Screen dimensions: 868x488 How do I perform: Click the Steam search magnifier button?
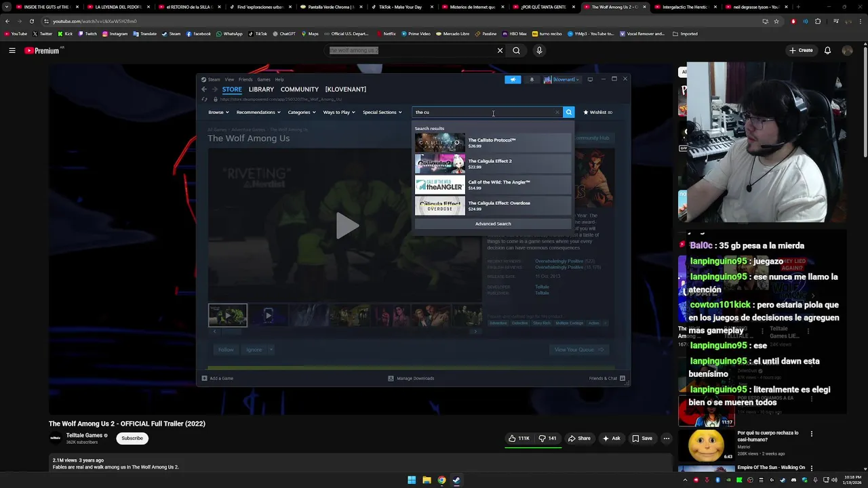(569, 113)
